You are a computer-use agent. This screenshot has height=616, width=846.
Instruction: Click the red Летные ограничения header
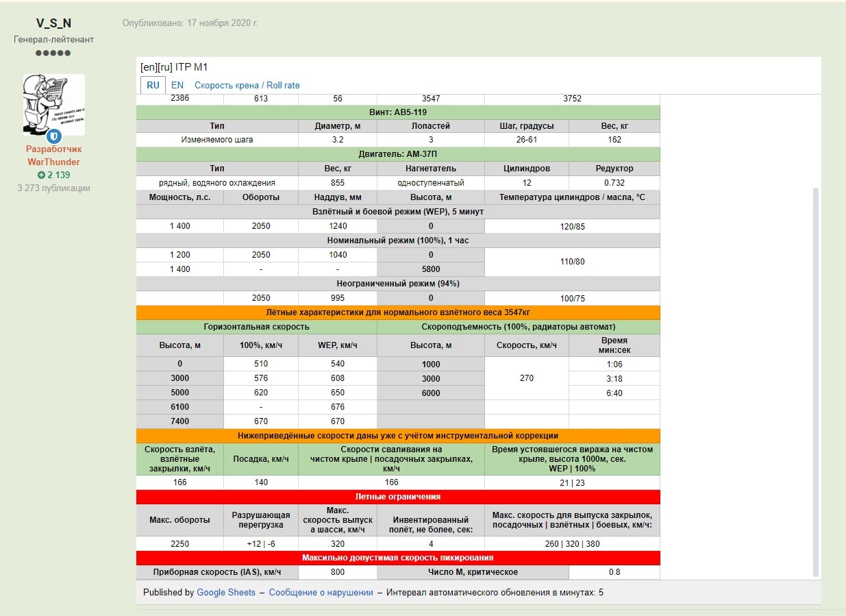click(398, 497)
